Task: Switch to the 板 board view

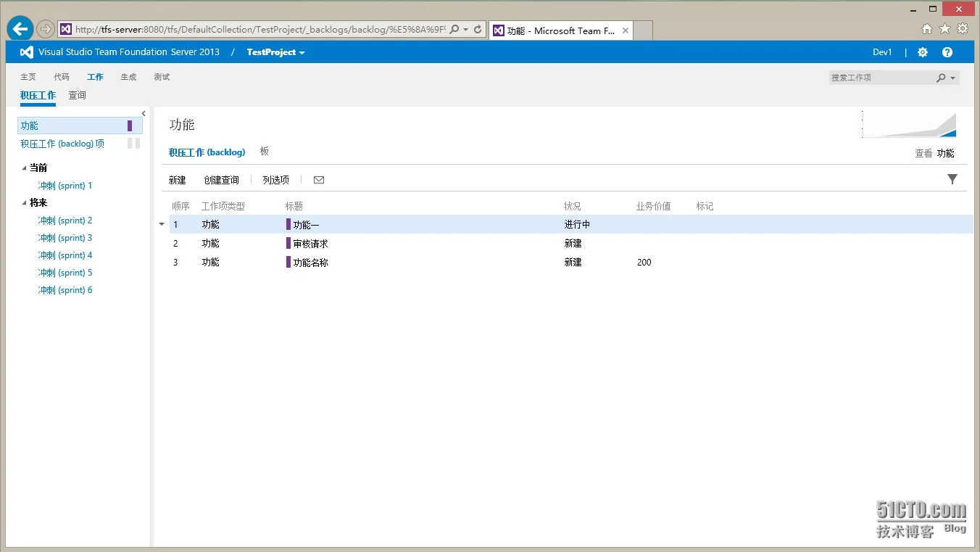Action: pos(265,152)
